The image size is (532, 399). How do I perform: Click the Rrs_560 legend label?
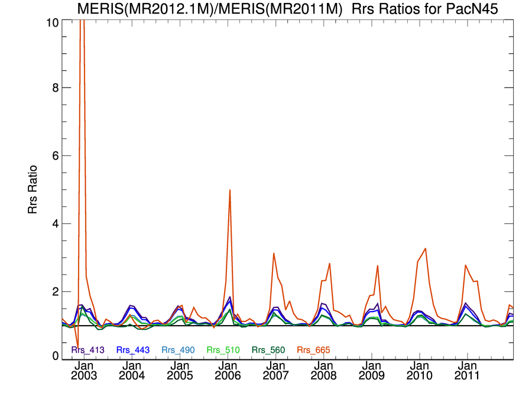coord(268,350)
